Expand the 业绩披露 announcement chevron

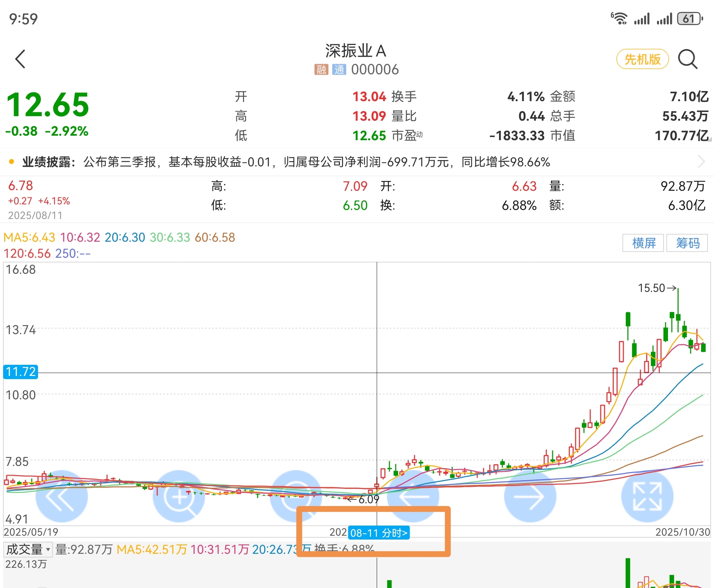701,162
